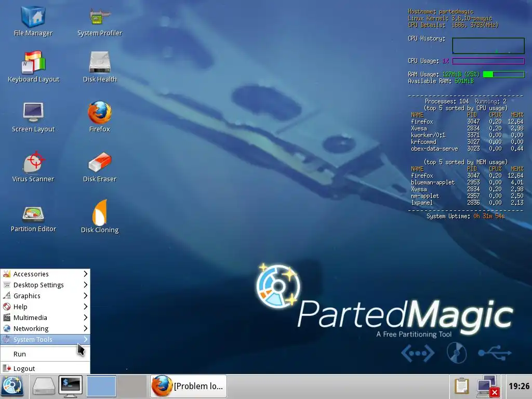
Task: Click the arrow next to Help
Action: pos(86,307)
